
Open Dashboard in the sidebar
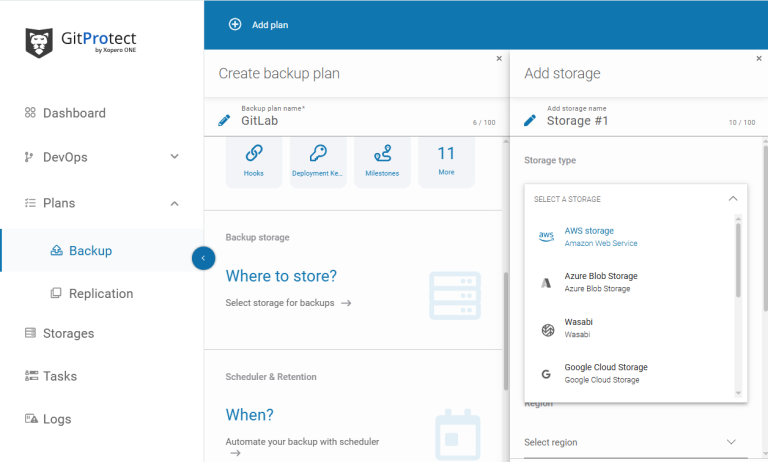[x=73, y=113]
